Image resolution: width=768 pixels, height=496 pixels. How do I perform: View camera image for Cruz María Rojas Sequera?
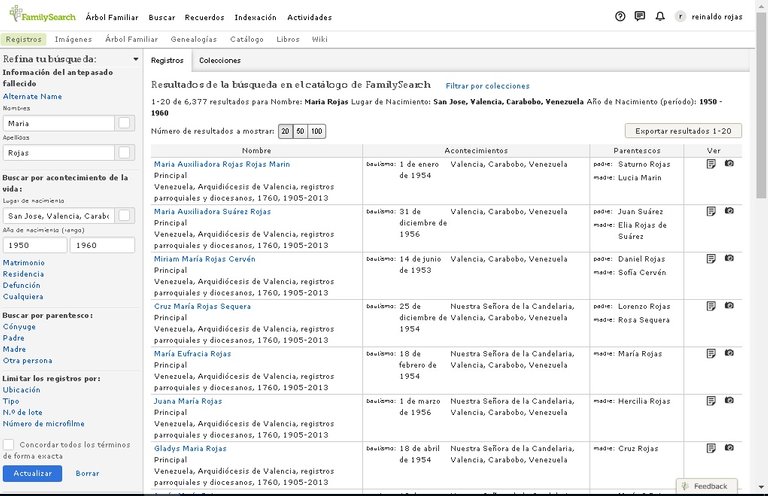729,306
